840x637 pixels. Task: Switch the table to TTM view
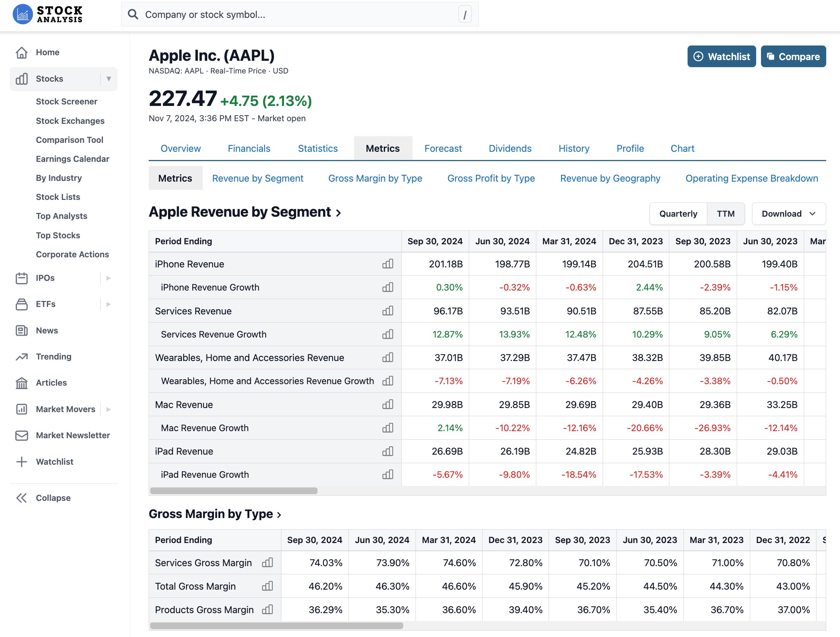(x=725, y=214)
